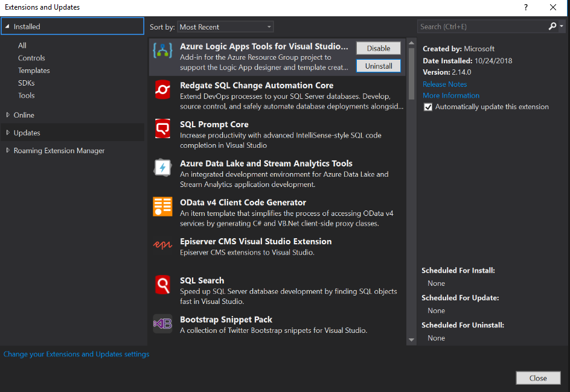Image resolution: width=570 pixels, height=392 pixels.
Task: Expand the Roaming Extension Manager arrow
Action: (8, 150)
